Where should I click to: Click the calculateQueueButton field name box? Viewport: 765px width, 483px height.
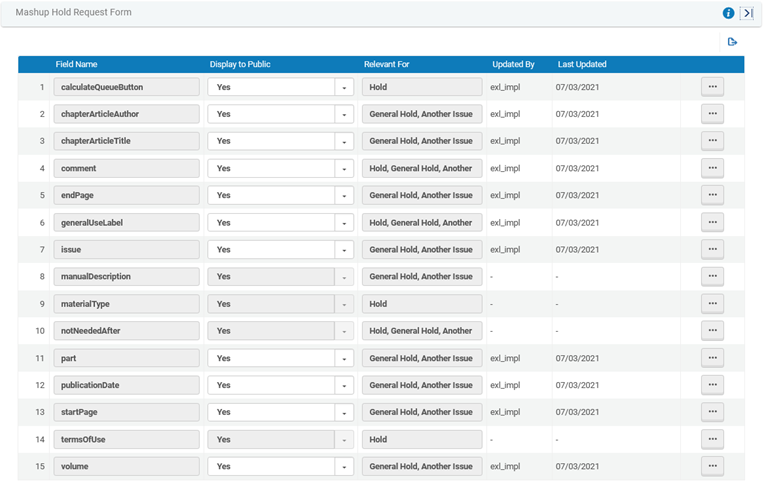click(126, 87)
